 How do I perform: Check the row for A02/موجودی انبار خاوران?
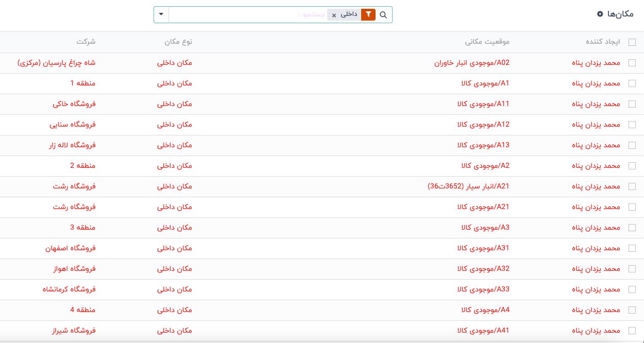[x=632, y=63]
